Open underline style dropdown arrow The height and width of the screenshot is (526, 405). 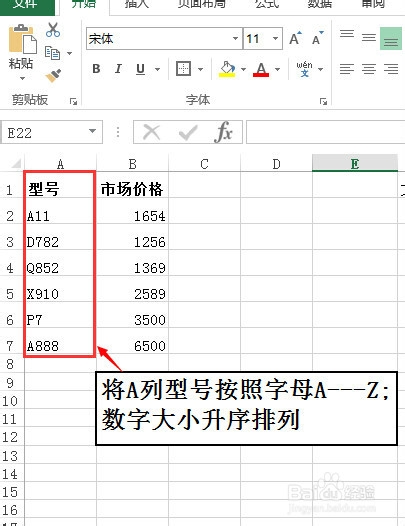click(157, 69)
